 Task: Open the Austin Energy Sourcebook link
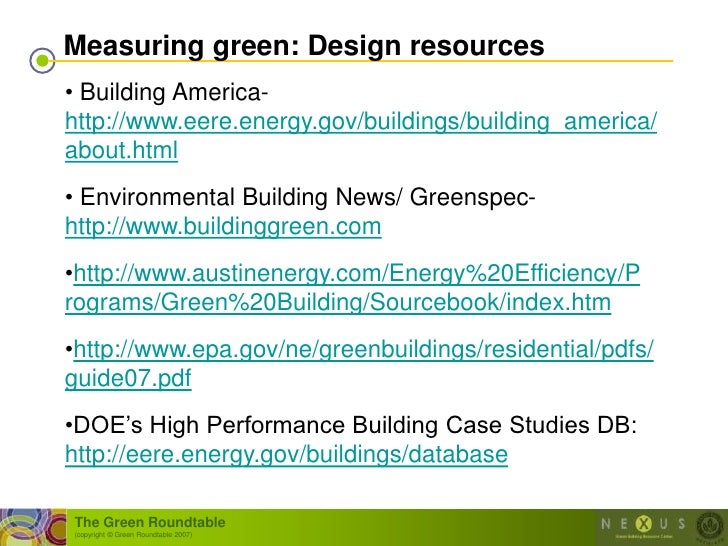click(x=352, y=287)
